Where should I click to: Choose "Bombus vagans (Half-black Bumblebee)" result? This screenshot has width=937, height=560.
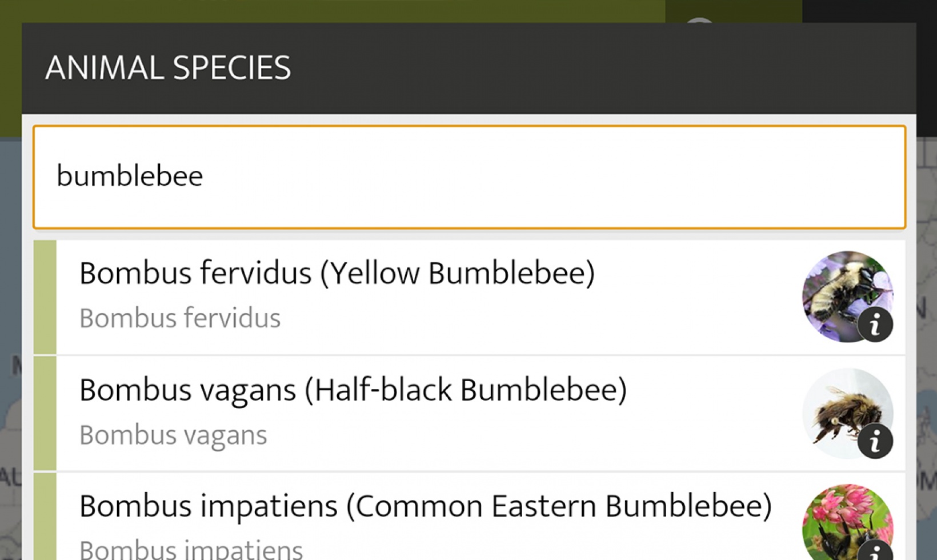click(x=353, y=390)
